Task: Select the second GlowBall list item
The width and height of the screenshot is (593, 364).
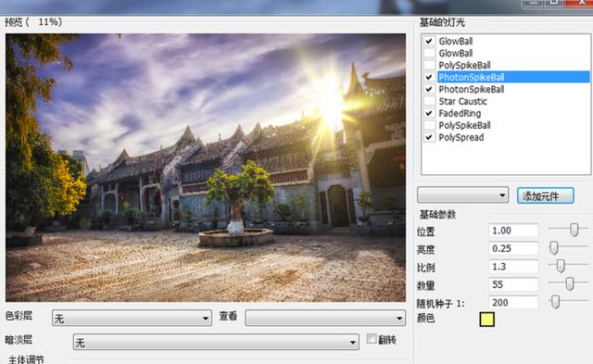Action: click(456, 53)
